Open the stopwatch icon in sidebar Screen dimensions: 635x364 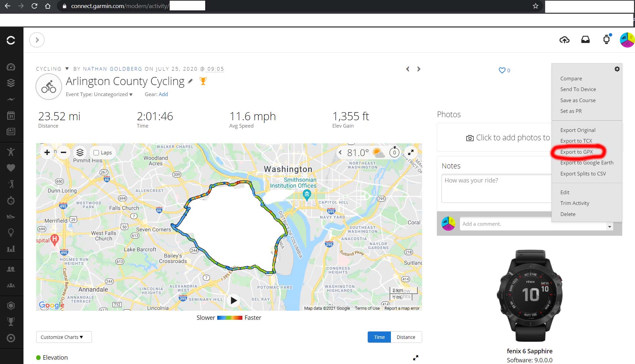point(11,200)
